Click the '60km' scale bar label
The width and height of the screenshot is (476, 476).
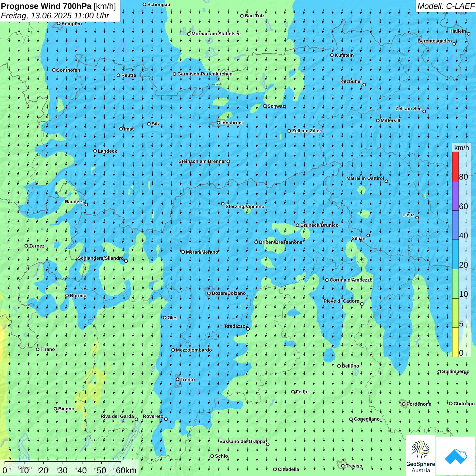[126, 470]
